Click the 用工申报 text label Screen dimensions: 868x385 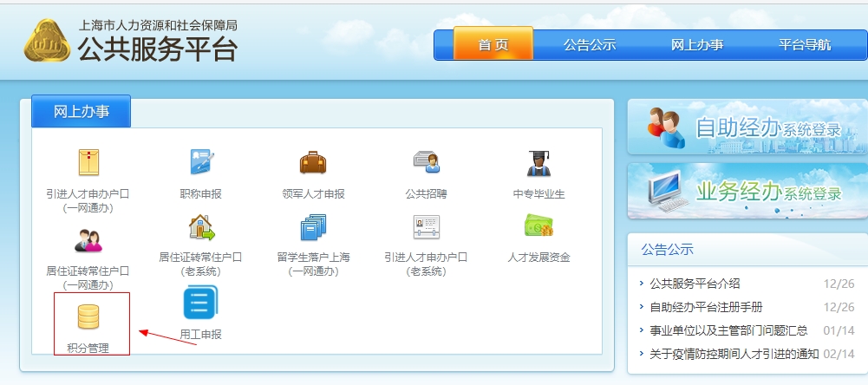201,335
